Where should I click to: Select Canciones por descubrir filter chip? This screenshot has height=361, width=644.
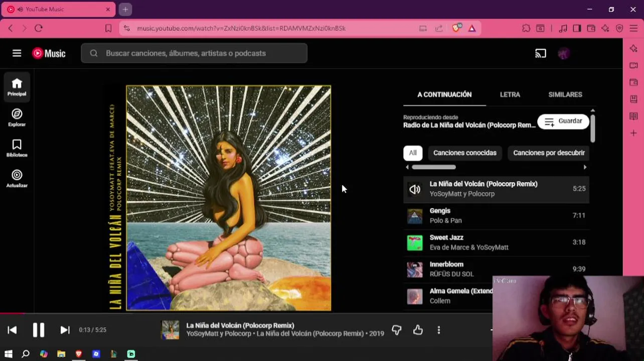pyautogui.click(x=549, y=153)
